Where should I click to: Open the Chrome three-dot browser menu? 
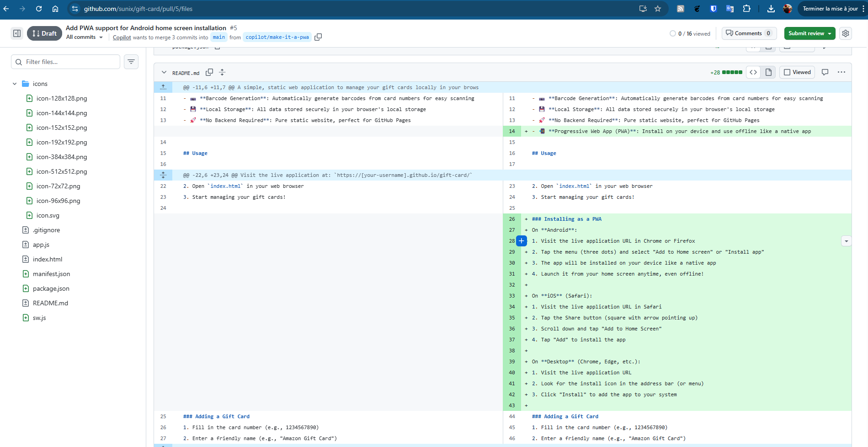pos(863,8)
